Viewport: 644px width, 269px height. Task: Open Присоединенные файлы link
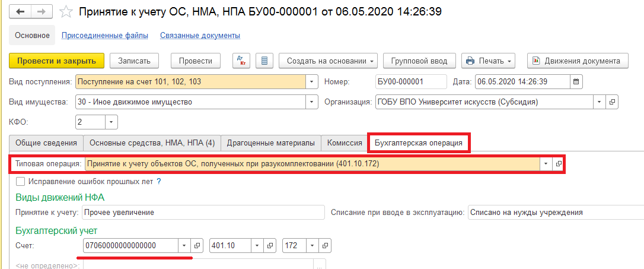(105, 36)
